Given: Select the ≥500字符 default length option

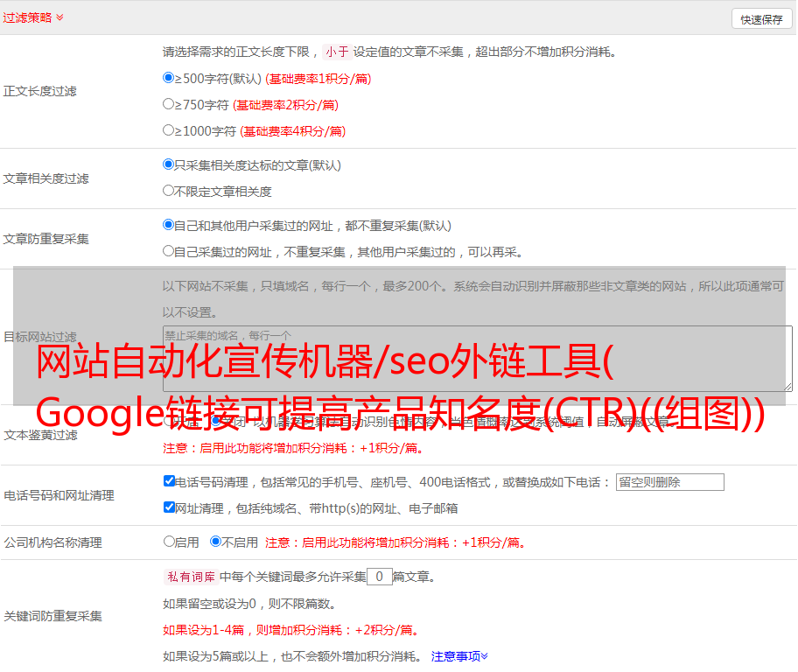Looking at the screenshot, I should click(169, 78).
